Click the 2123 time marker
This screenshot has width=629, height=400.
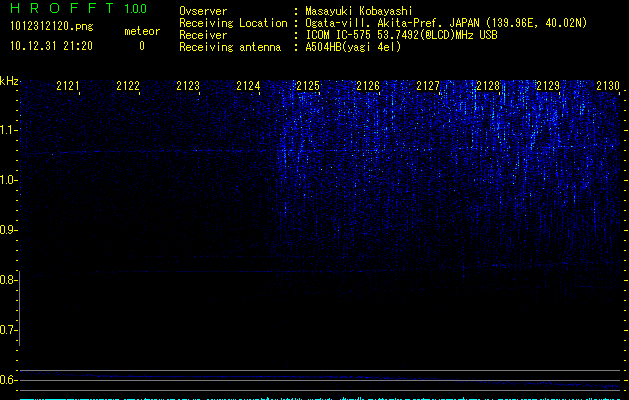click(x=188, y=86)
